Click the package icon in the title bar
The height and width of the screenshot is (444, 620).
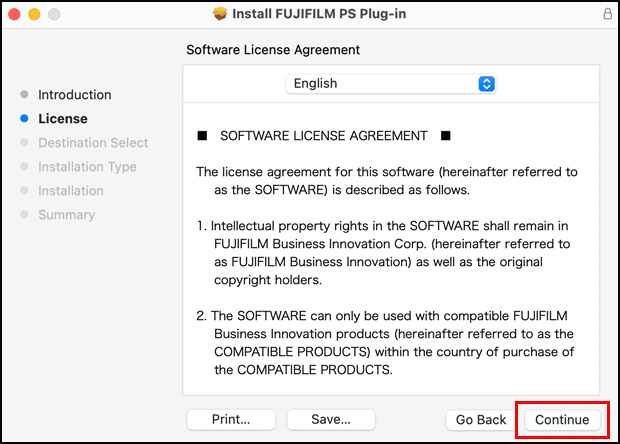tap(221, 15)
